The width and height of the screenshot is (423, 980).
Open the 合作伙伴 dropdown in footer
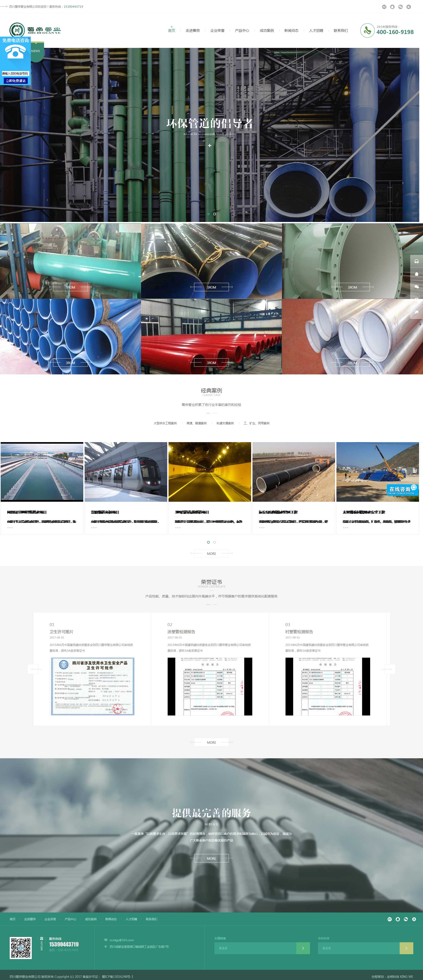point(358,948)
